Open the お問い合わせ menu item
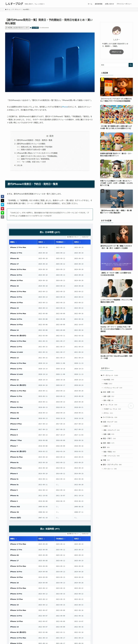This screenshot has width=138, height=644. [109, 4]
